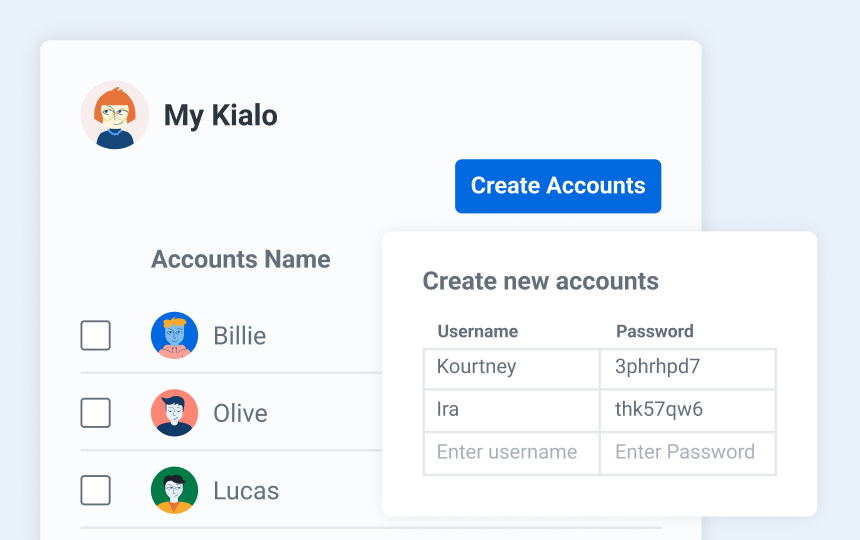Image resolution: width=860 pixels, height=540 pixels.
Task: Click the Ira username cell
Action: 511,411
